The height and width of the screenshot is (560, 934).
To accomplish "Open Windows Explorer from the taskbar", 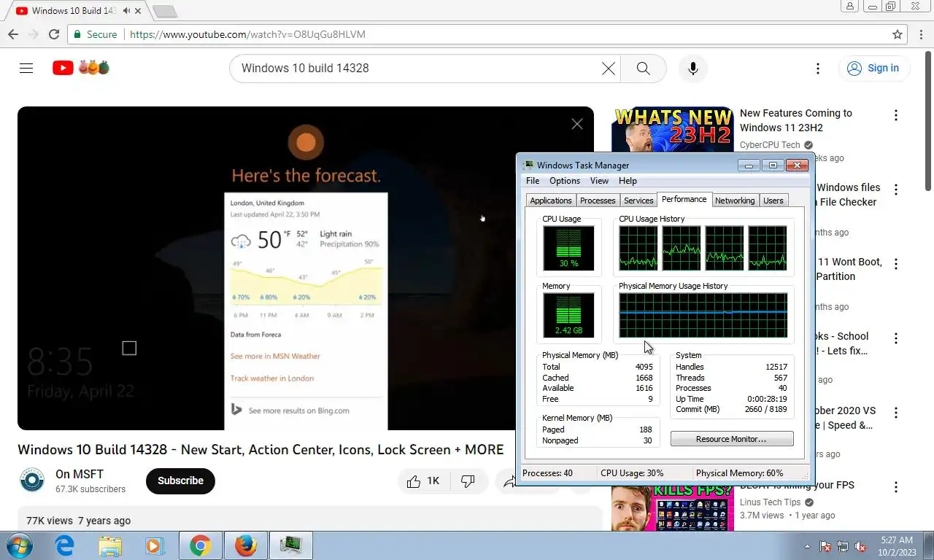I will coord(110,545).
